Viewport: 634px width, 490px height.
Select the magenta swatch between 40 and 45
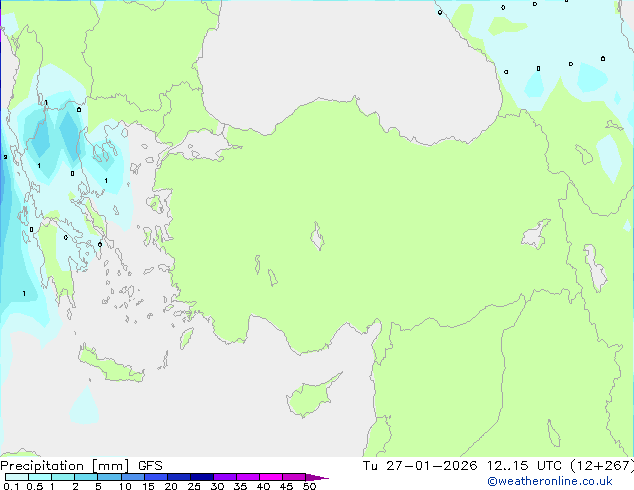(271, 477)
